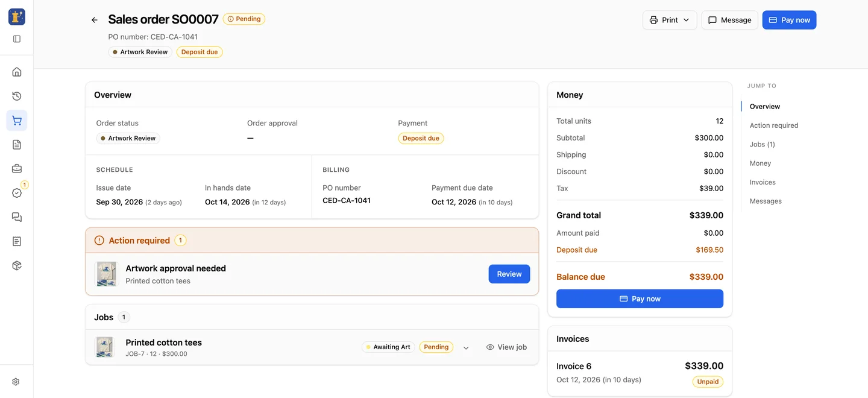This screenshot has width=868, height=398.
Task: Open the history clock sidebar icon
Action: (17, 96)
